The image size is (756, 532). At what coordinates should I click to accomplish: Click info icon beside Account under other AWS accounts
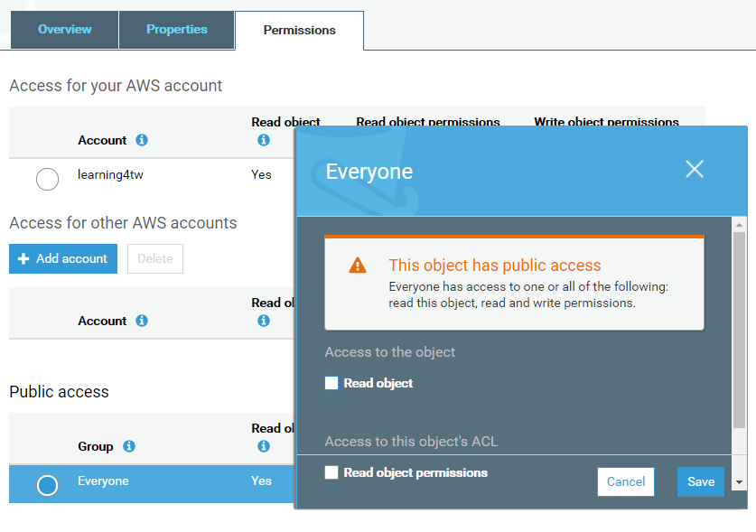click(x=142, y=322)
